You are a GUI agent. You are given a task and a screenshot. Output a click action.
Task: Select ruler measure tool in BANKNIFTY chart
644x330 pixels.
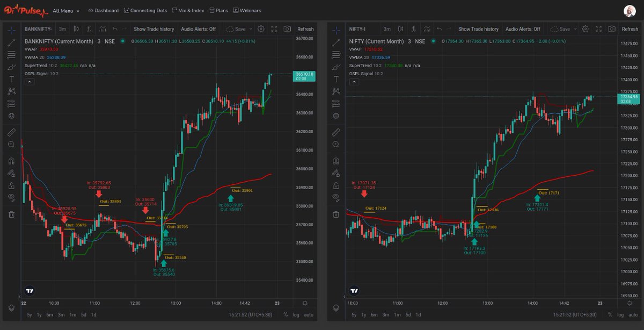[x=11, y=132]
